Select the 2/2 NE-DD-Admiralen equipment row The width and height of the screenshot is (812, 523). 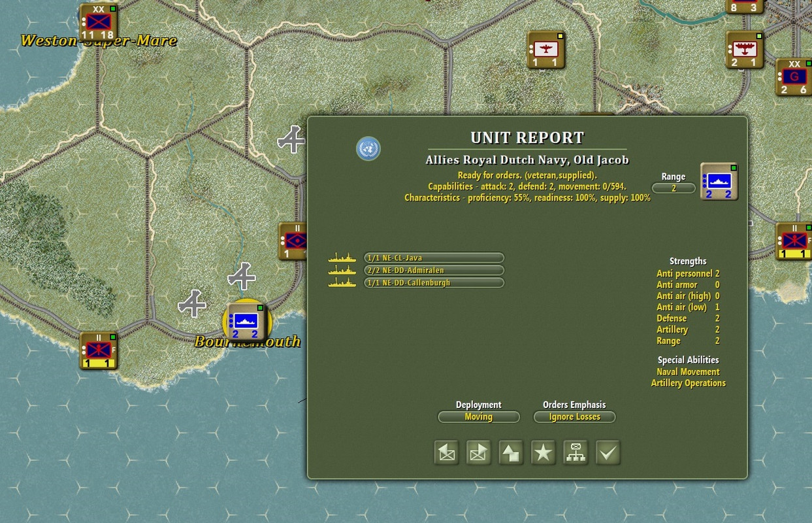434,271
